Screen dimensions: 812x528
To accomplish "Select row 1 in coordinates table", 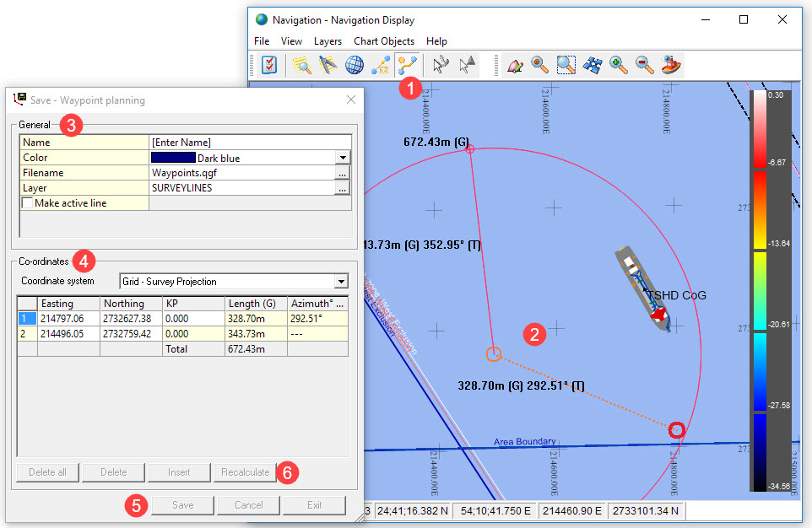I will tap(27, 318).
